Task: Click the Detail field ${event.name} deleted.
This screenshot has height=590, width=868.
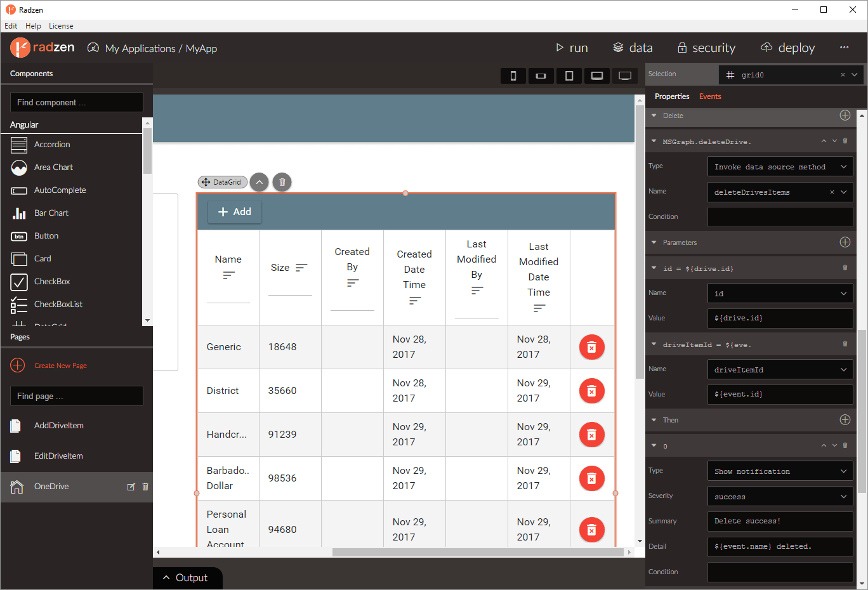Action: coord(780,547)
